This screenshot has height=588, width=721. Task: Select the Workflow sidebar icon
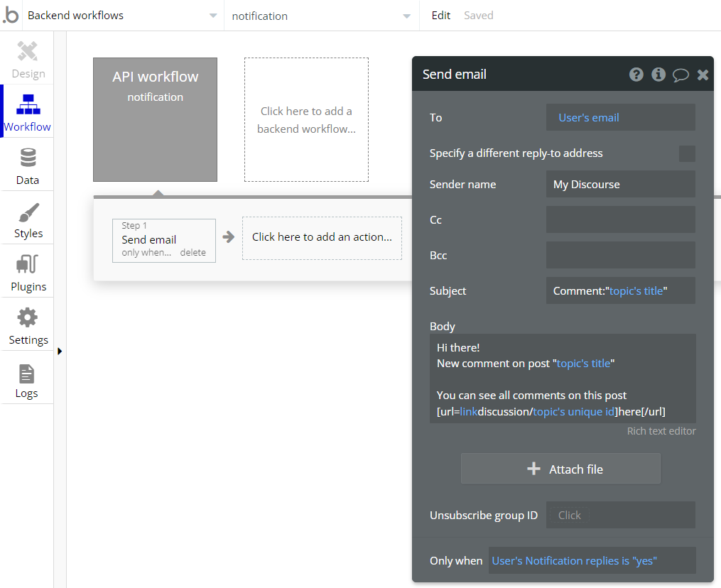28,105
